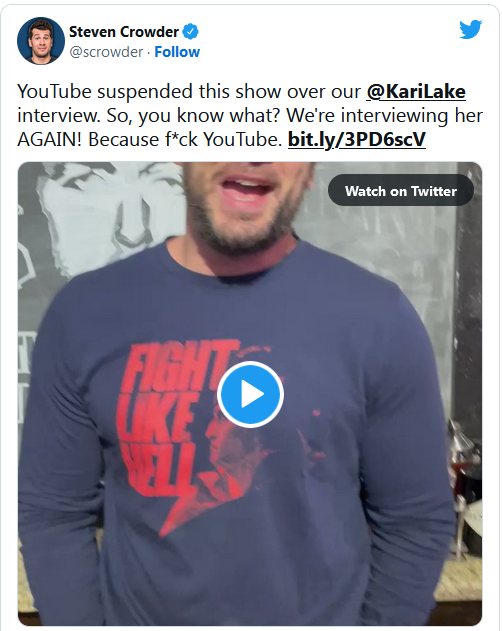
Task: Click the Twitter bird logo
Action: coord(471,29)
